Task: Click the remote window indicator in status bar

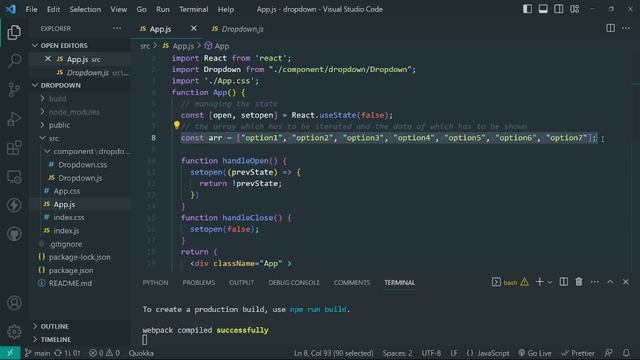Action: tap(10, 353)
